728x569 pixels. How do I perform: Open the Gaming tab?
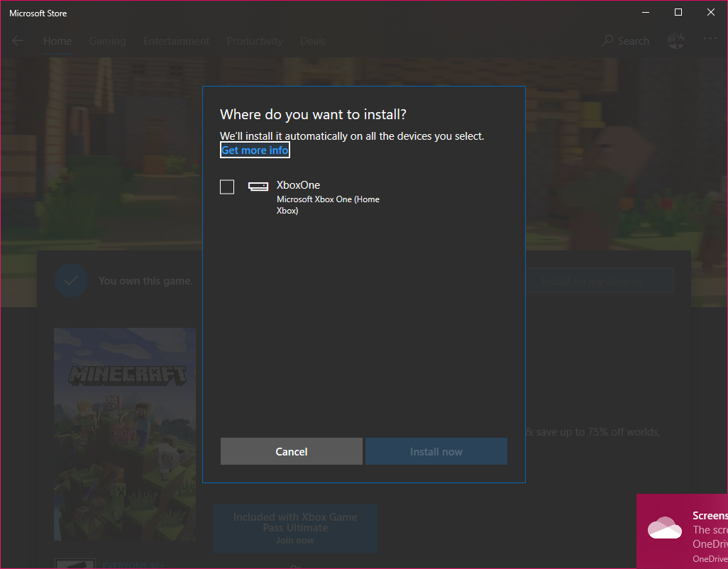pos(108,41)
